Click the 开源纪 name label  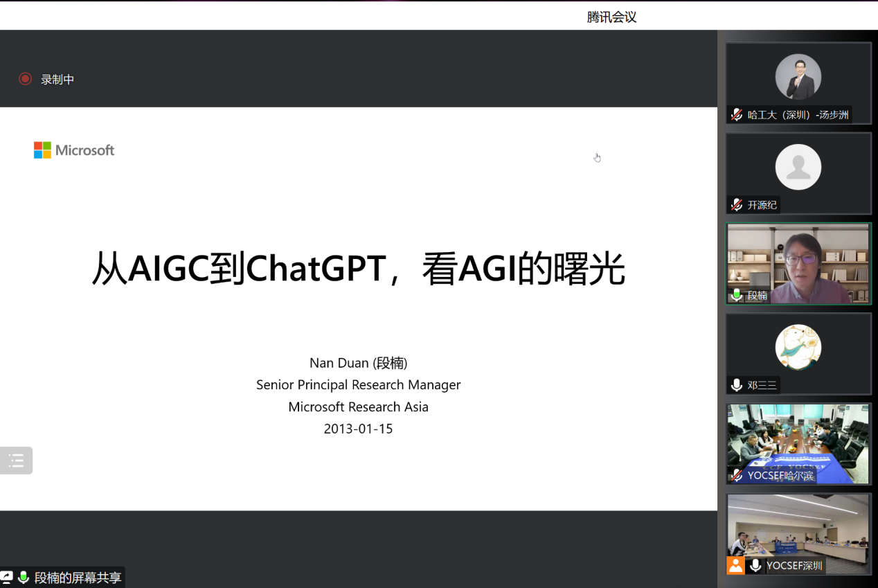click(762, 205)
